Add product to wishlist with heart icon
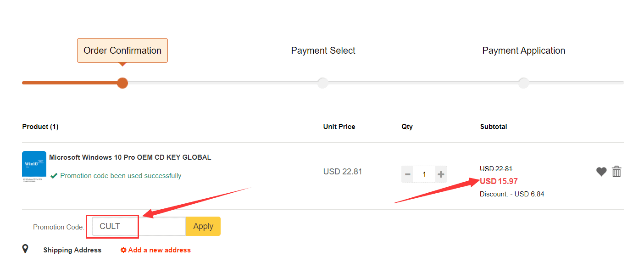Image resolution: width=644 pixels, height=268 pixels. pyautogui.click(x=601, y=172)
